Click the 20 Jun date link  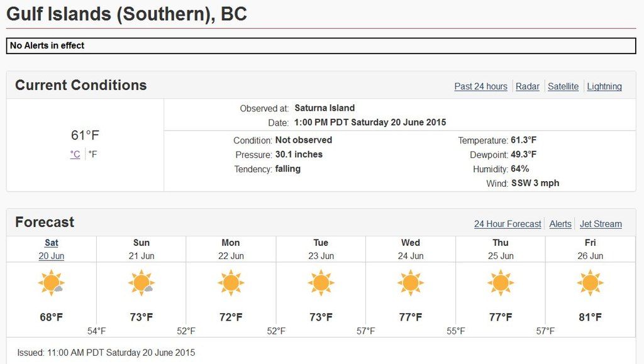tap(52, 256)
